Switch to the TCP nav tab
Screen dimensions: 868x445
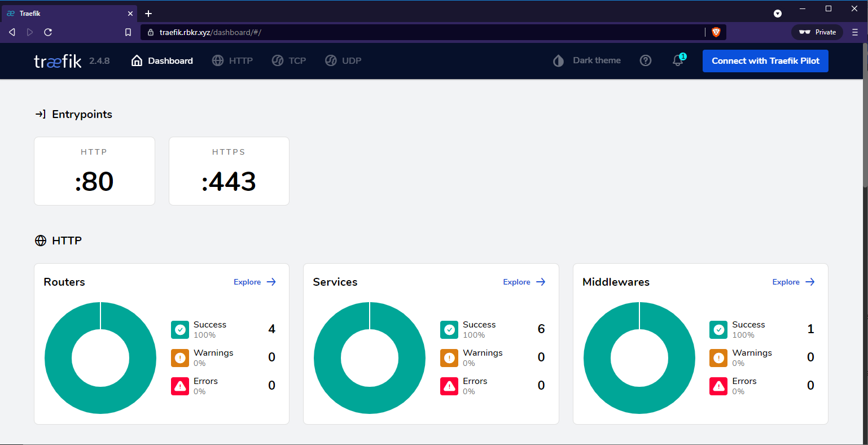(x=289, y=61)
